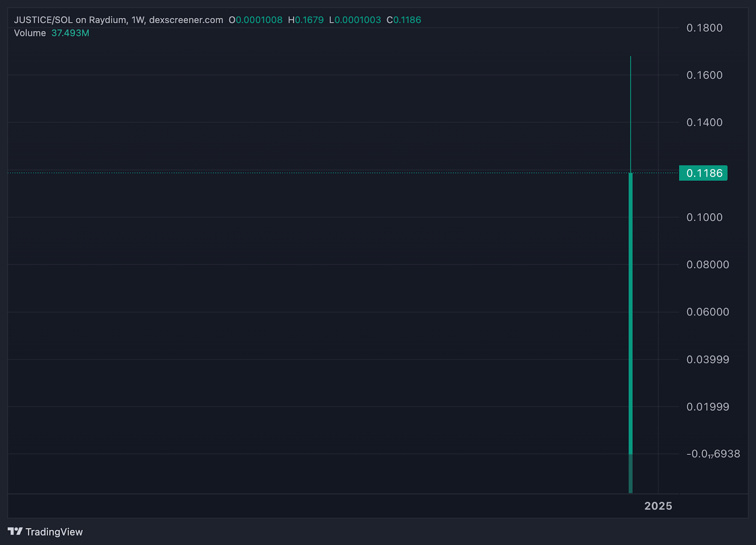
Task: Click the Volume indicator label
Action: (30, 33)
